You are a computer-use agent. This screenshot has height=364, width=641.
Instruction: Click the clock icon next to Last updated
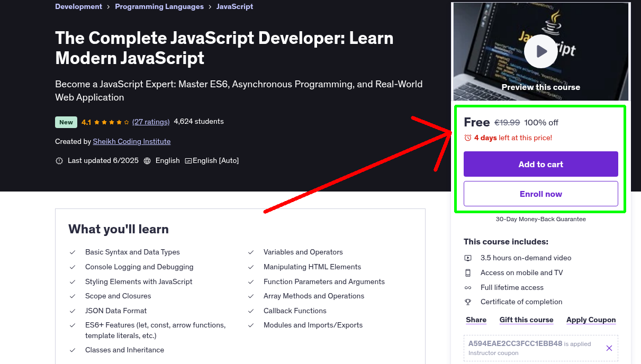pyautogui.click(x=59, y=161)
